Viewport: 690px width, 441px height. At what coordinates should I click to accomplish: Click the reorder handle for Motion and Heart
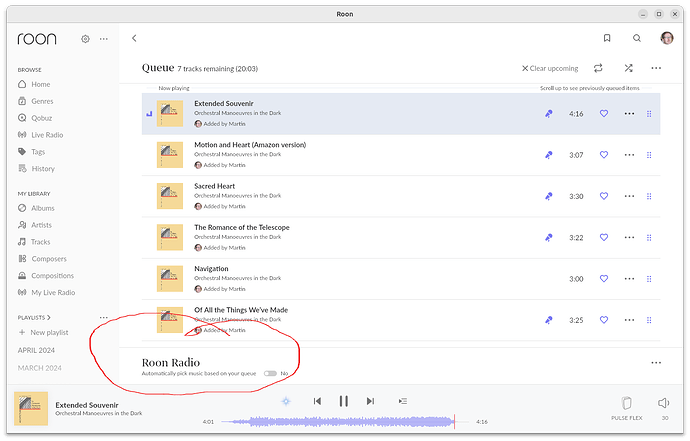click(649, 155)
